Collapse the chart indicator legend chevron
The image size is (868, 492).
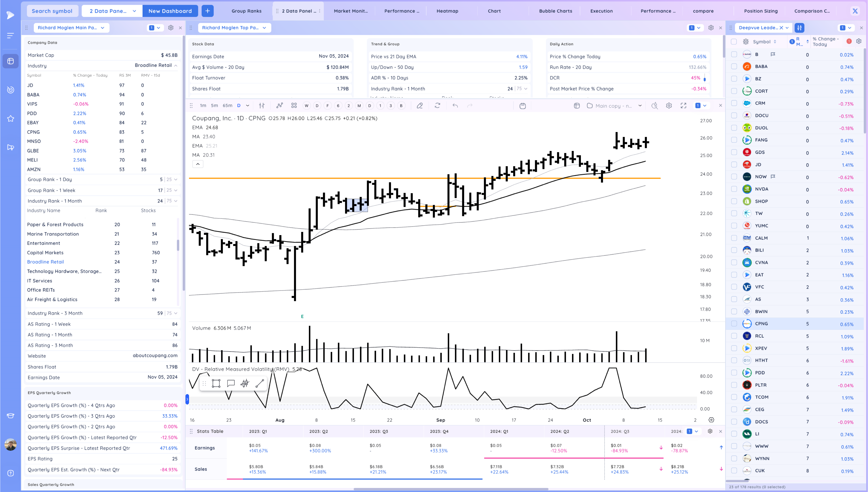[198, 164]
